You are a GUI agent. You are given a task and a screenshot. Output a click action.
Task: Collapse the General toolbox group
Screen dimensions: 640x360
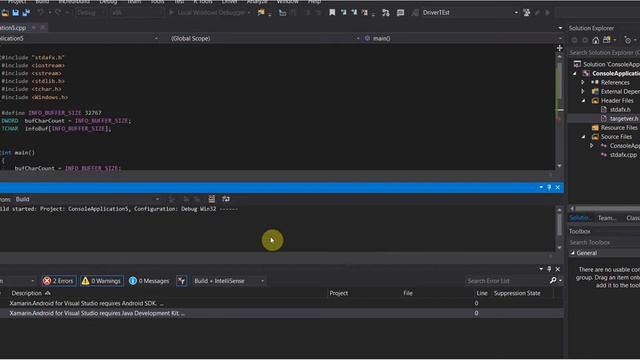pos(573,253)
